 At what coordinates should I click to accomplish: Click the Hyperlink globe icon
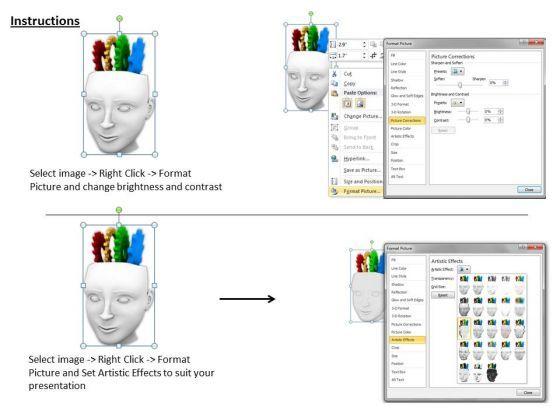click(x=335, y=159)
